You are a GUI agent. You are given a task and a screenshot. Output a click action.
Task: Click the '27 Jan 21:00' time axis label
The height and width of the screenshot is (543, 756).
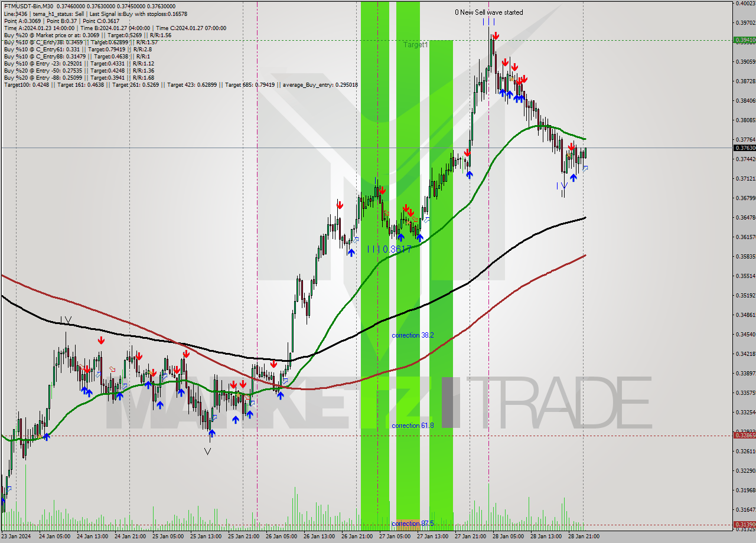pyautogui.click(x=470, y=537)
